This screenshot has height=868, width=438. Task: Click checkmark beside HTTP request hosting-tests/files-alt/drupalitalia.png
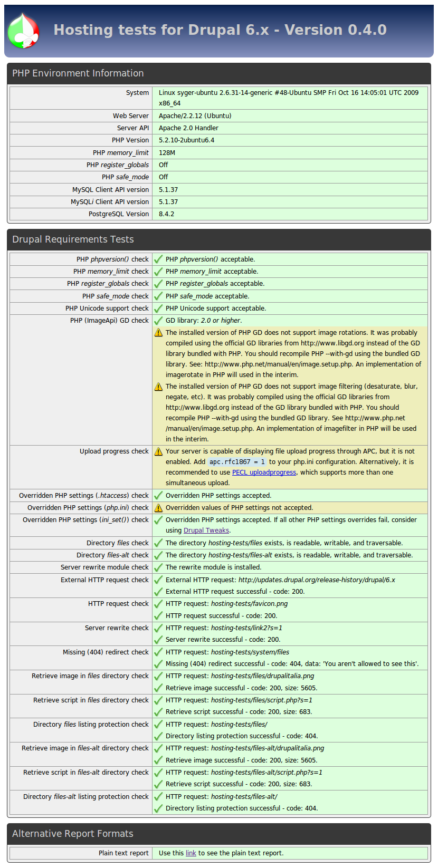pyautogui.click(x=158, y=748)
